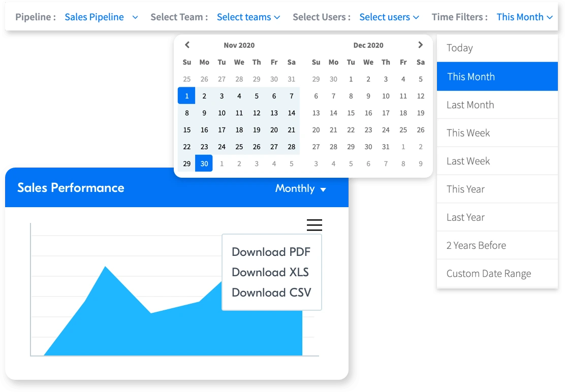The height and width of the screenshot is (392, 565).
Task: Go to previous month in calendar
Action: click(x=187, y=45)
